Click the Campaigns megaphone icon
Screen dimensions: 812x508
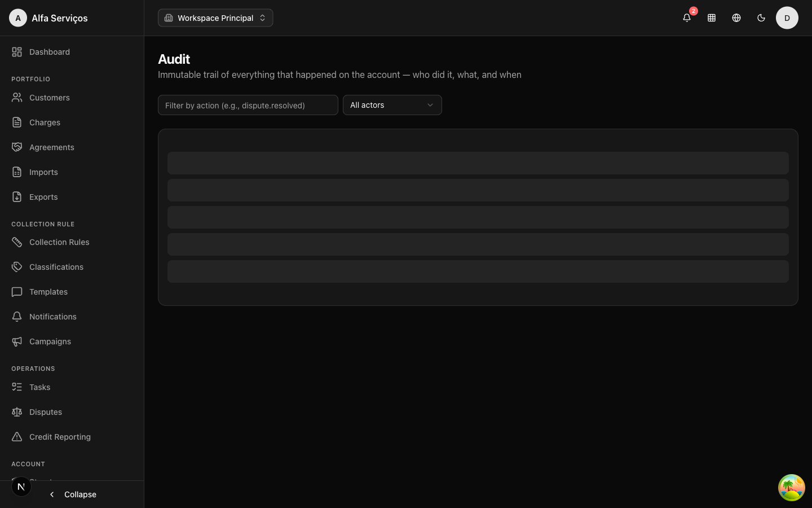point(17,341)
